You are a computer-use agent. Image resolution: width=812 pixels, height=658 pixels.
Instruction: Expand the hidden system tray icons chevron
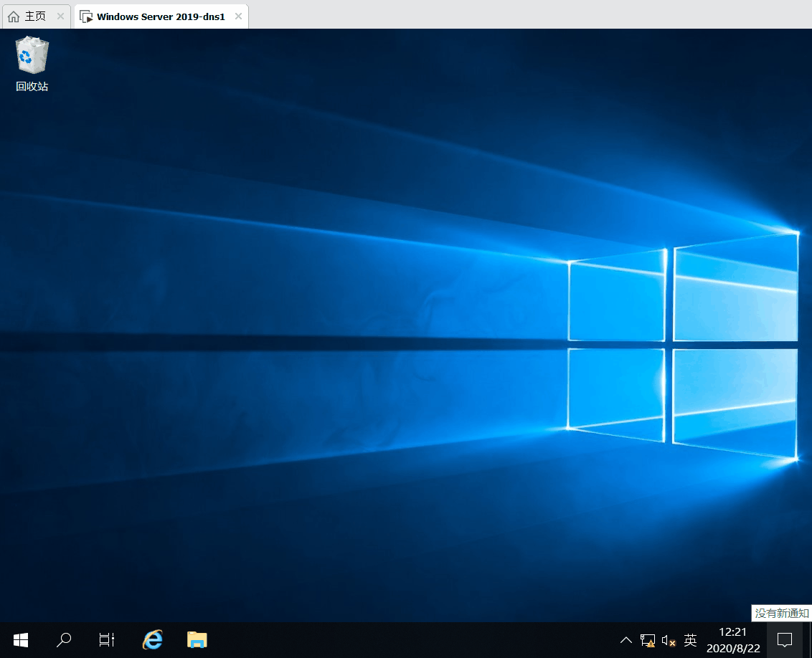tap(625, 640)
